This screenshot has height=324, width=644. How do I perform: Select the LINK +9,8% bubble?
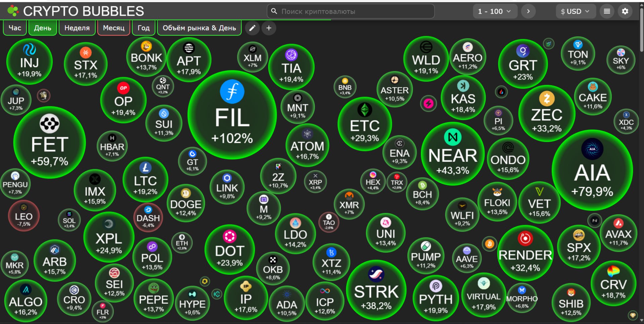point(227,187)
